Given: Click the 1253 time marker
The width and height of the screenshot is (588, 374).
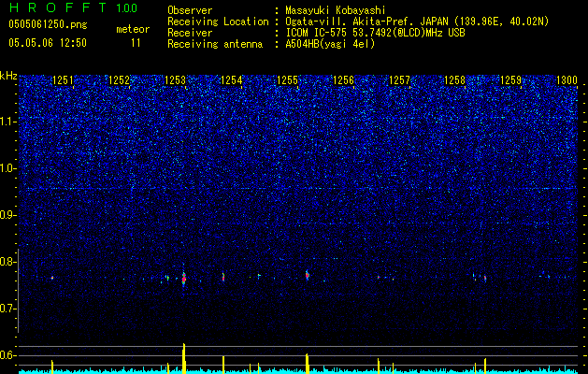Looking at the screenshot, I should tap(175, 80).
